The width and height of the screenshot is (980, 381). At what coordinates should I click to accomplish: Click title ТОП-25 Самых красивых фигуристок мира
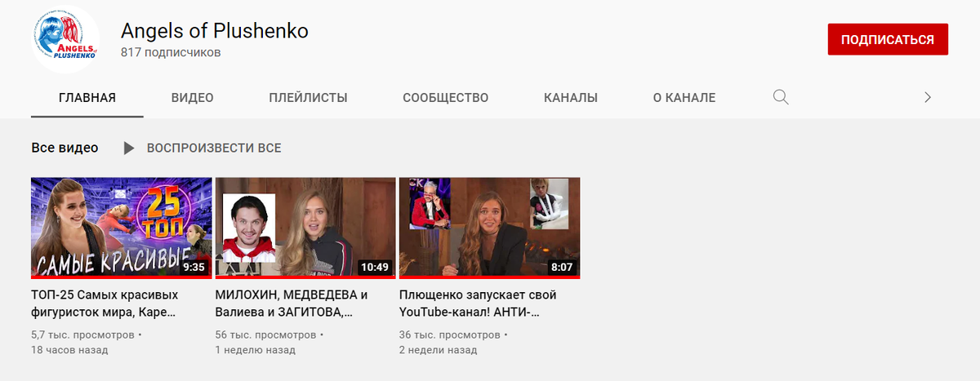pyautogui.click(x=105, y=303)
